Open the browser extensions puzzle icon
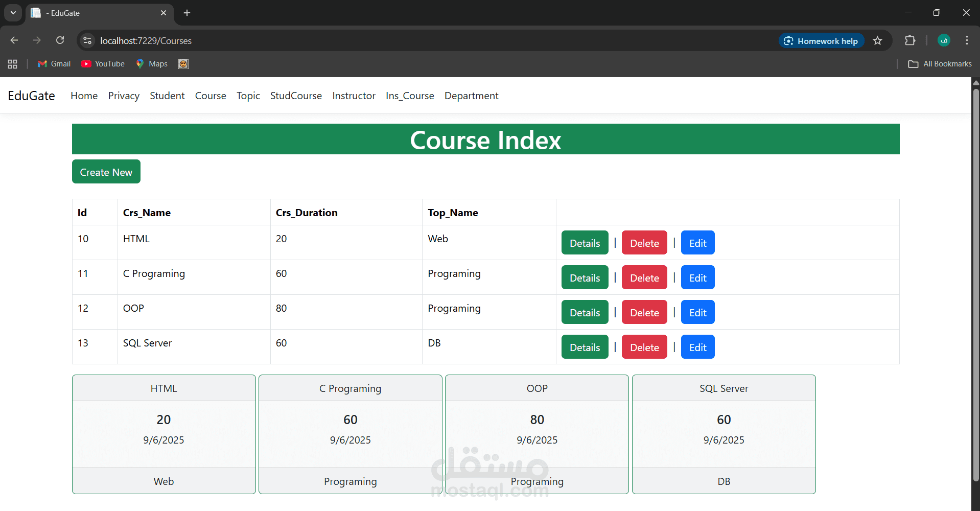 click(909, 40)
